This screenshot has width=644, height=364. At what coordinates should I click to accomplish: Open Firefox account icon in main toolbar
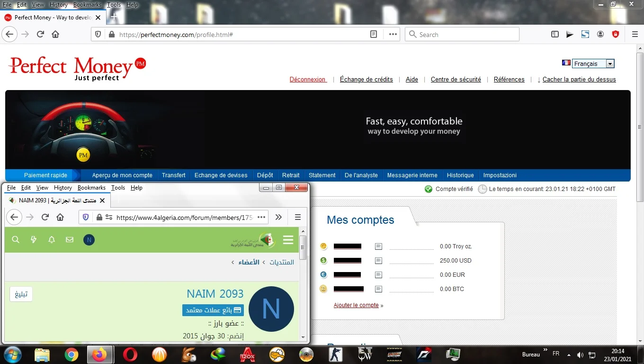[600, 34]
